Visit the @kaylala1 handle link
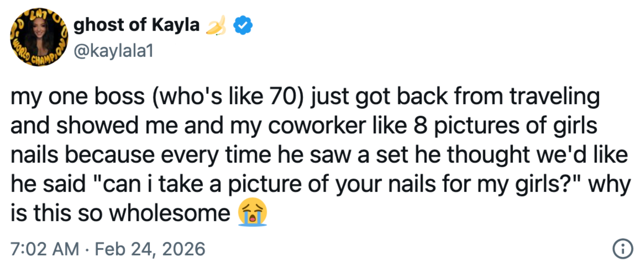This screenshot has height=268, width=644. click(x=113, y=51)
